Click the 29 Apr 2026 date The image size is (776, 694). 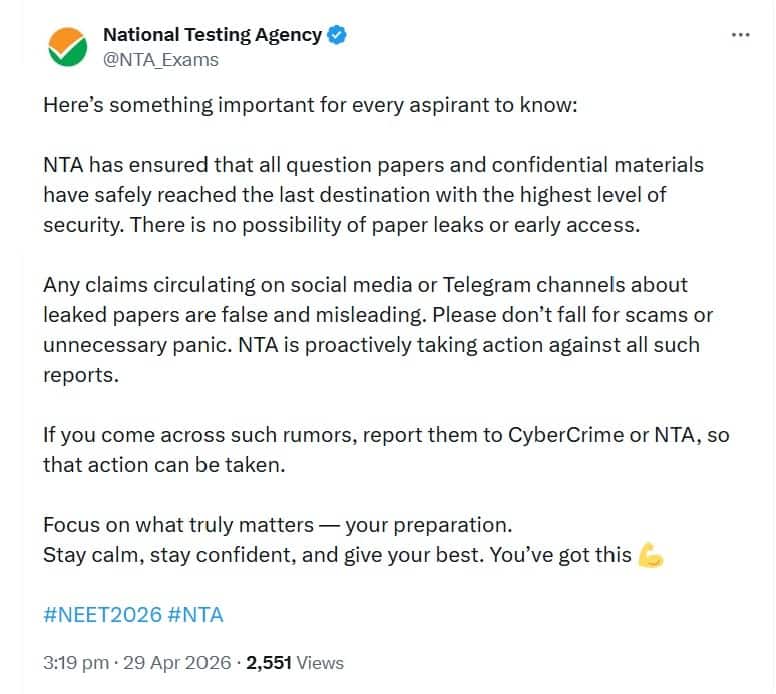click(177, 663)
